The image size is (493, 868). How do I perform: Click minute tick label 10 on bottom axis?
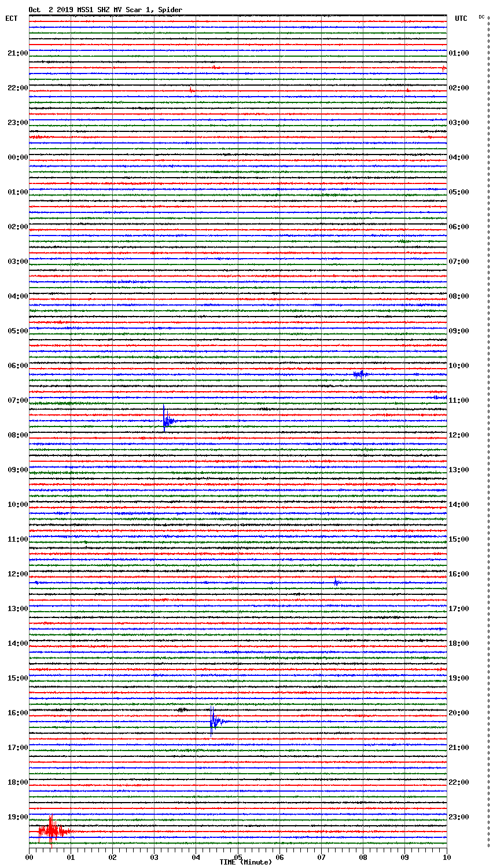pyautogui.click(x=446, y=857)
